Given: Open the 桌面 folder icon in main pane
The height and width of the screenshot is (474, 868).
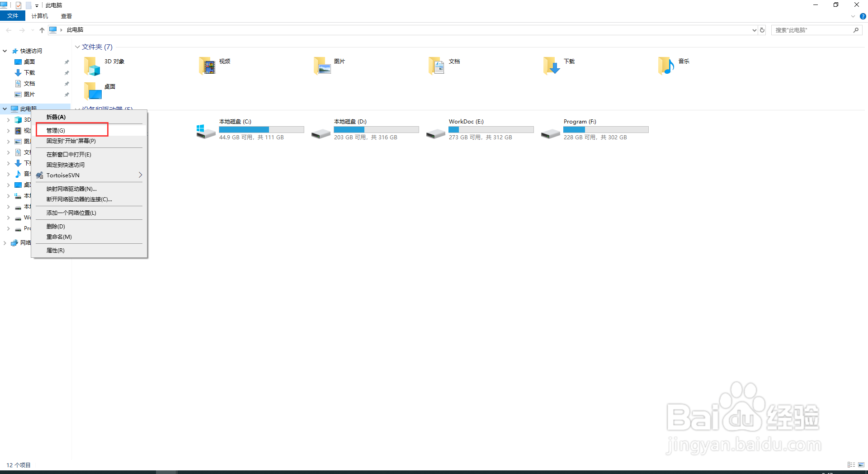Looking at the screenshot, I should 93,91.
